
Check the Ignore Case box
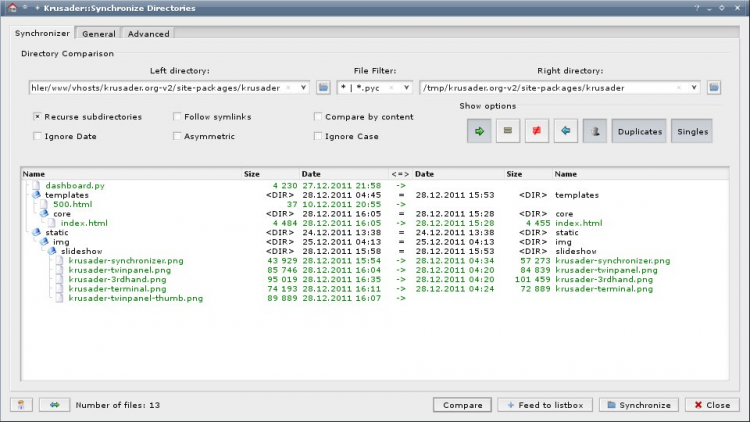(318, 136)
